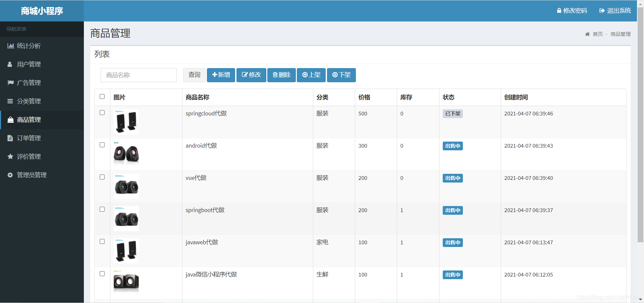Click the 修改 edit button

coord(251,75)
